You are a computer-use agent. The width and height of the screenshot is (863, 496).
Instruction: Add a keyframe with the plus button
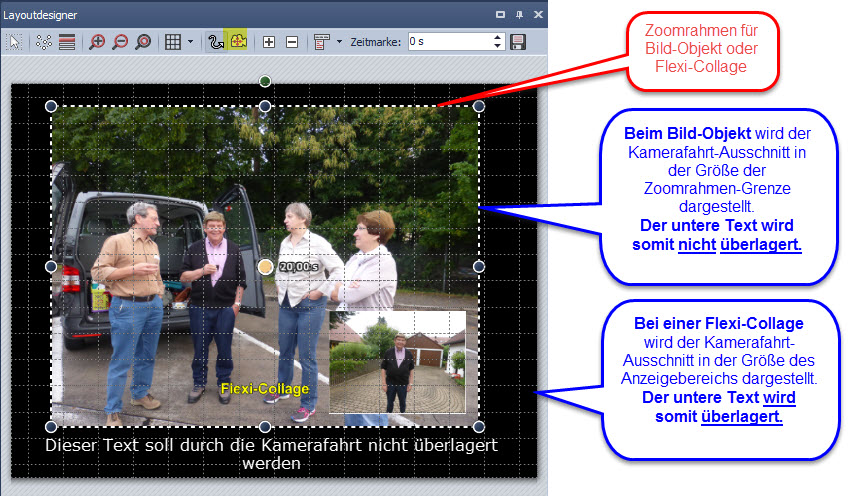268,42
